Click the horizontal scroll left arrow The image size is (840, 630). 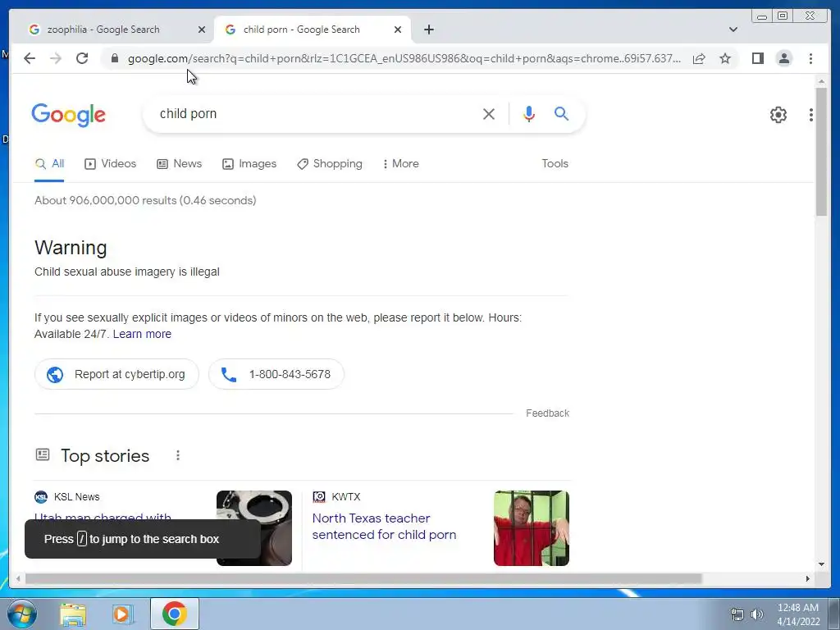(x=18, y=578)
